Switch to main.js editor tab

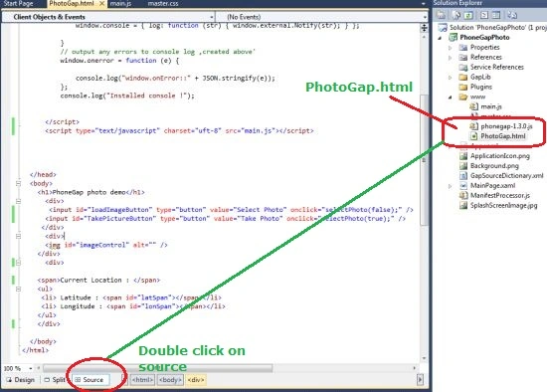click(x=120, y=4)
